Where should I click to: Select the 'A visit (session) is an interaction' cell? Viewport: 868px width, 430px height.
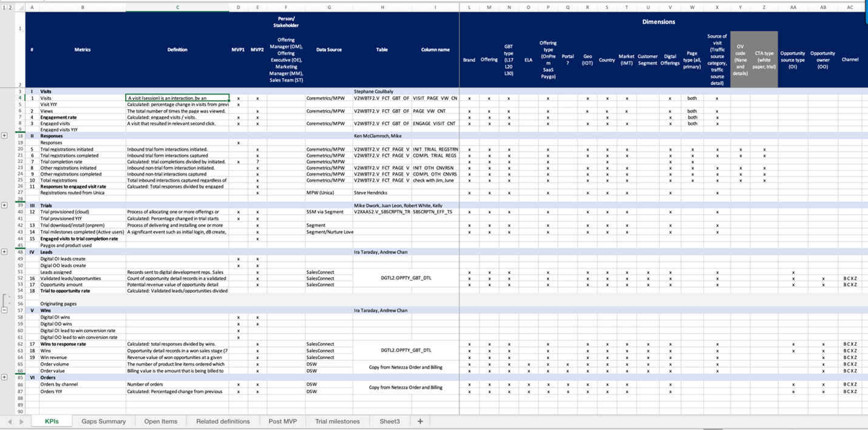coord(177,98)
